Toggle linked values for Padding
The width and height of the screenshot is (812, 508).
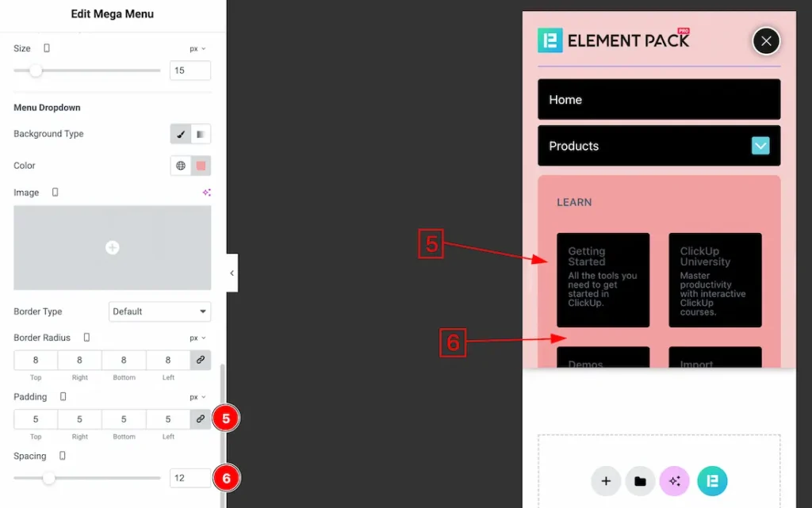pos(201,418)
